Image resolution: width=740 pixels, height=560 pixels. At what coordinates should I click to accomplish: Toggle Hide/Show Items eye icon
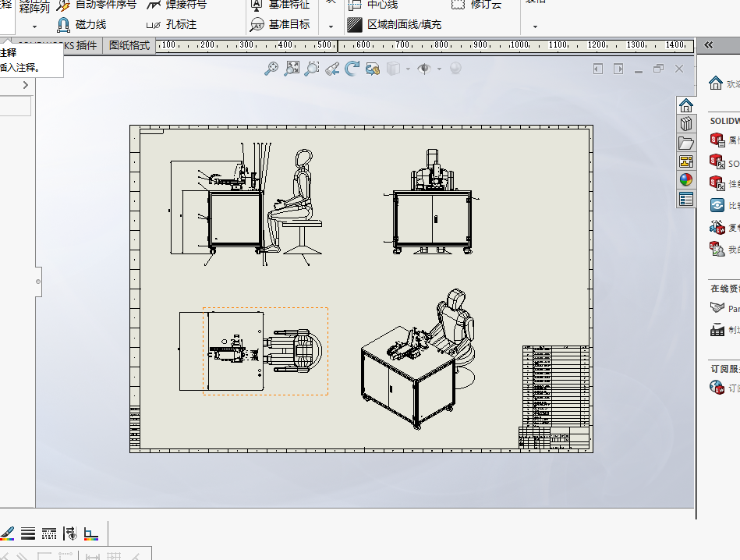[424, 69]
